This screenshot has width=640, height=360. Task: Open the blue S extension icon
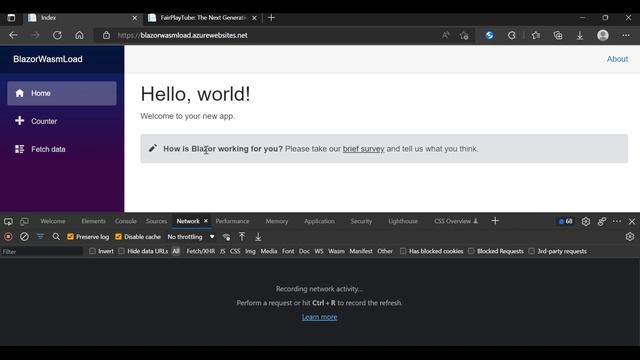pyautogui.click(x=489, y=36)
